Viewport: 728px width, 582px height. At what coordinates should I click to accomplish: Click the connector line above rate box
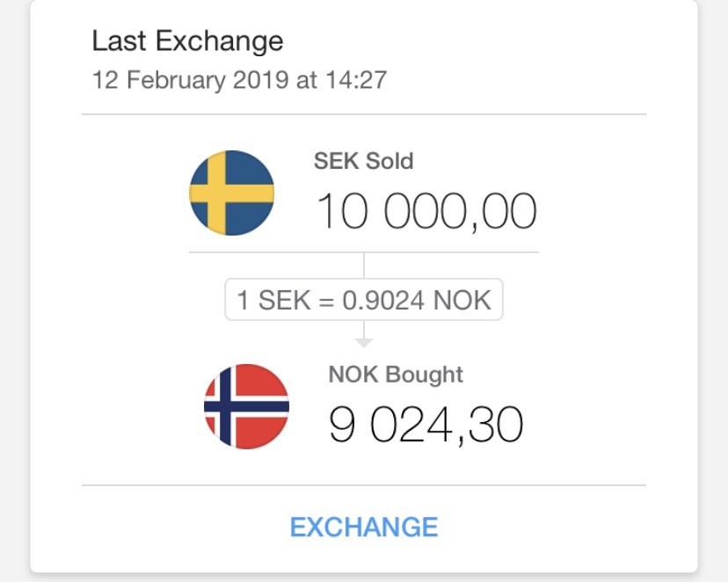click(364, 266)
